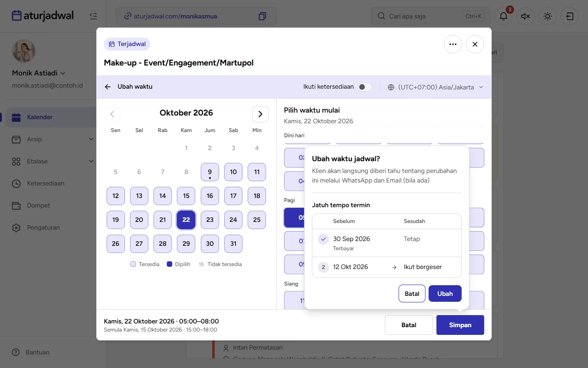
Task: Choose date 9 marked with a dot
Action: tap(210, 172)
